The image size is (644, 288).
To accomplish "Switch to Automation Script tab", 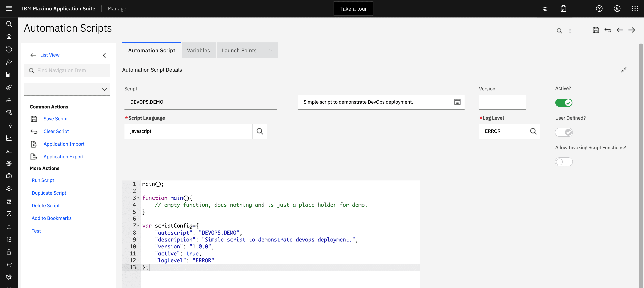I will coord(151,50).
